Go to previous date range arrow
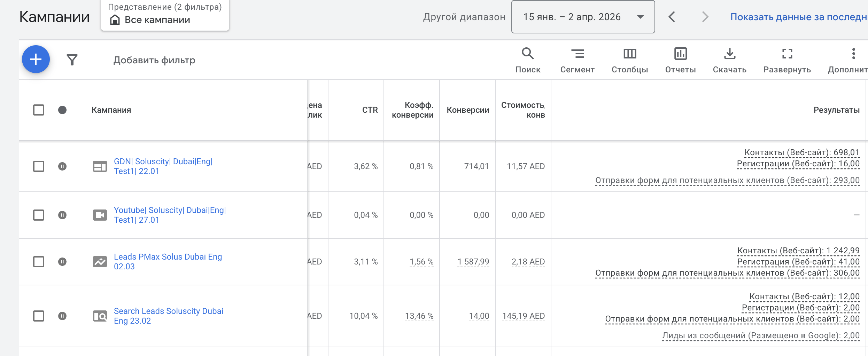868x356 pixels. point(672,17)
